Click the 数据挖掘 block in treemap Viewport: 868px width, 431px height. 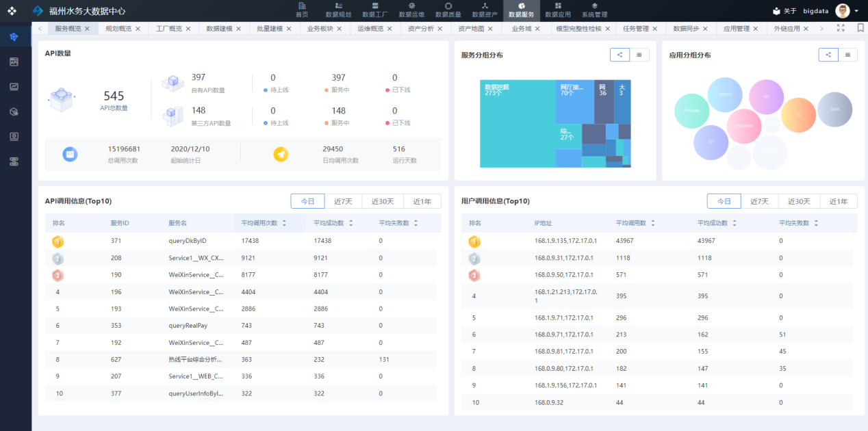pyautogui.click(x=517, y=123)
